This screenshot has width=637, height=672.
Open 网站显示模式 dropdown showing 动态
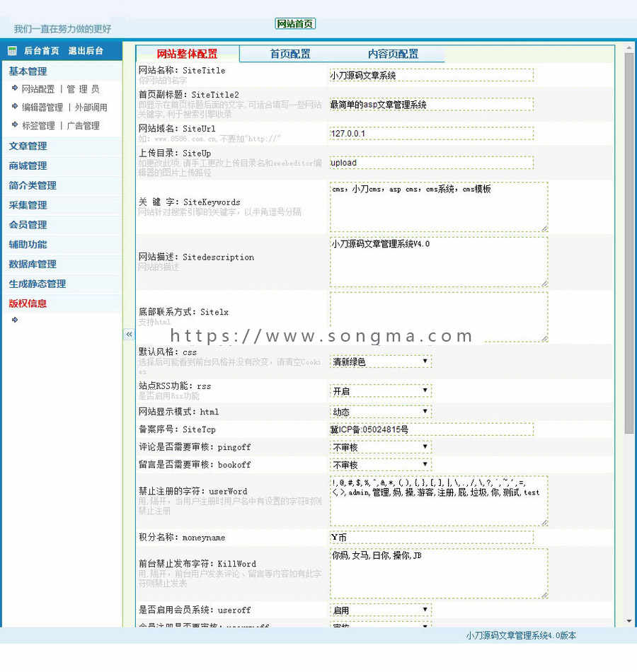tap(381, 412)
